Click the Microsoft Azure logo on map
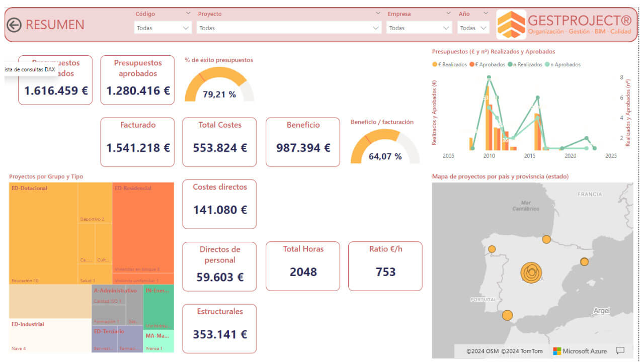Viewport: 644px width, 362px height. 580,351
